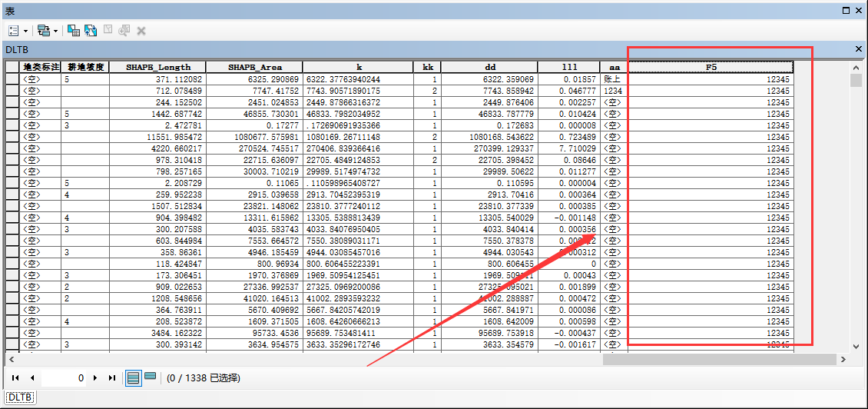The image size is (868, 409).
Task: Close the DLTB table panel
Action: pos(859,49)
